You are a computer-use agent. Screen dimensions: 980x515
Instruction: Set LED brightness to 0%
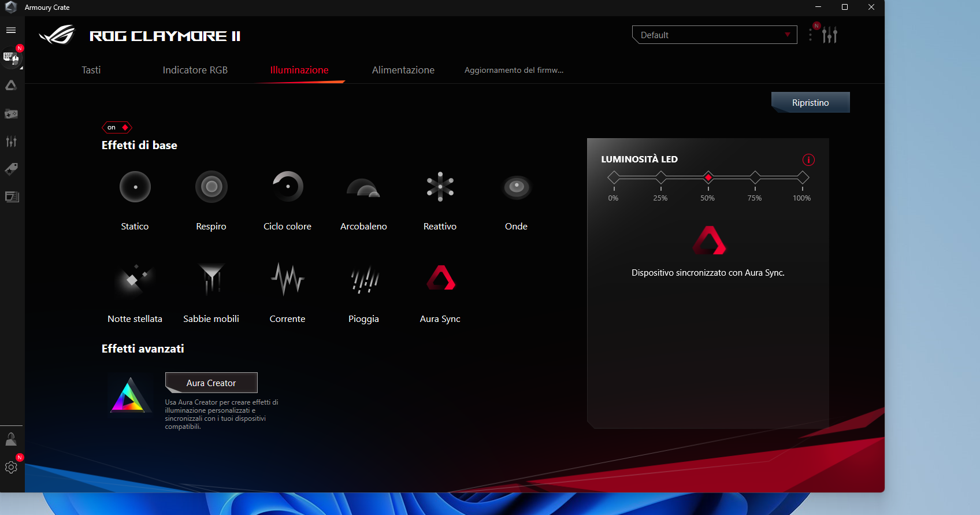[614, 177]
